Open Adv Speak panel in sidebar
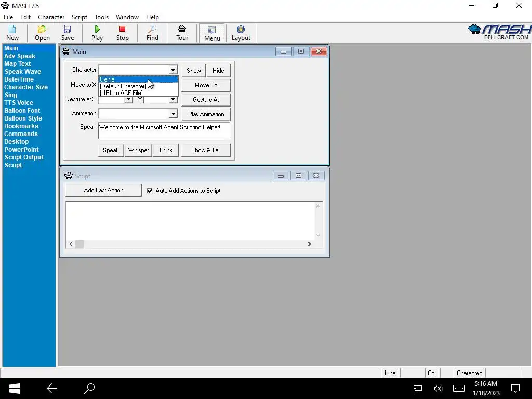 [x=20, y=56]
